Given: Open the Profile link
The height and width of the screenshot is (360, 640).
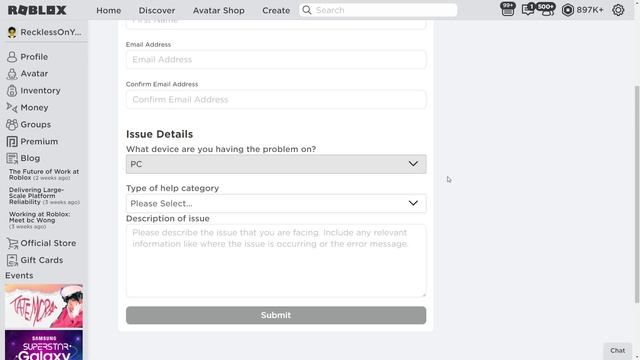Looking at the screenshot, I should pos(34,57).
